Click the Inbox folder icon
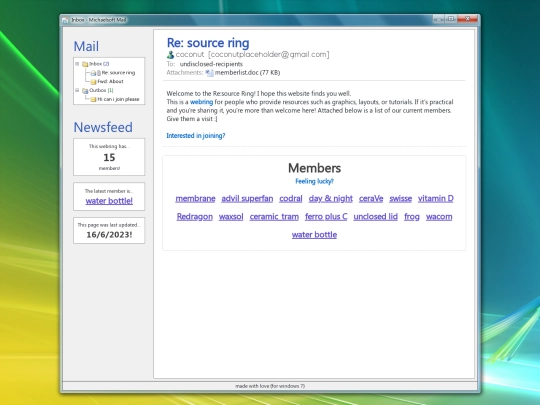Screen dimensions: 540x405 point(85,64)
